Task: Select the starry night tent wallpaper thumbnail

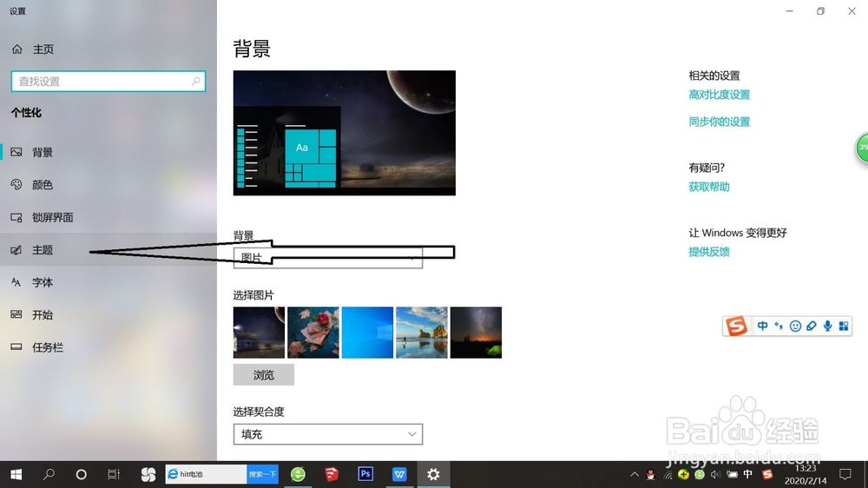Action: pyautogui.click(x=476, y=333)
